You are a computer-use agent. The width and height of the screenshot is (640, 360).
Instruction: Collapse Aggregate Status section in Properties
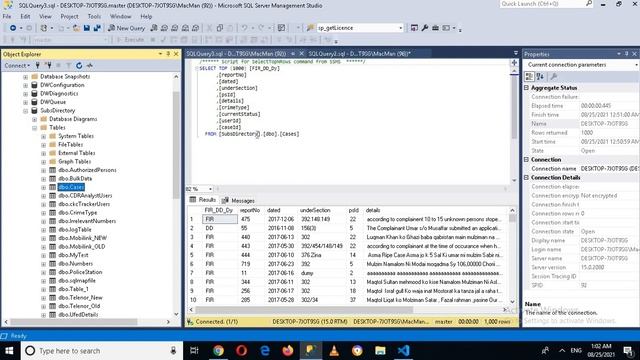point(527,88)
